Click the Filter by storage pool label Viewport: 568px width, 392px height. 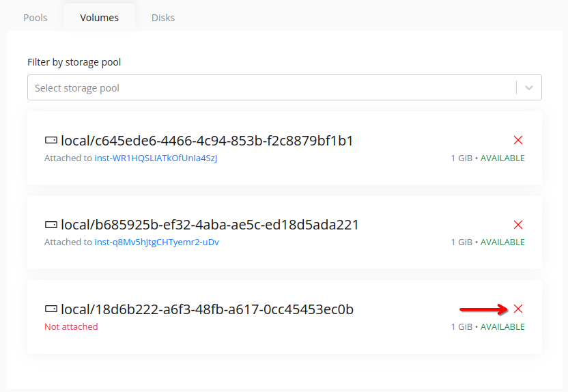click(74, 62)
